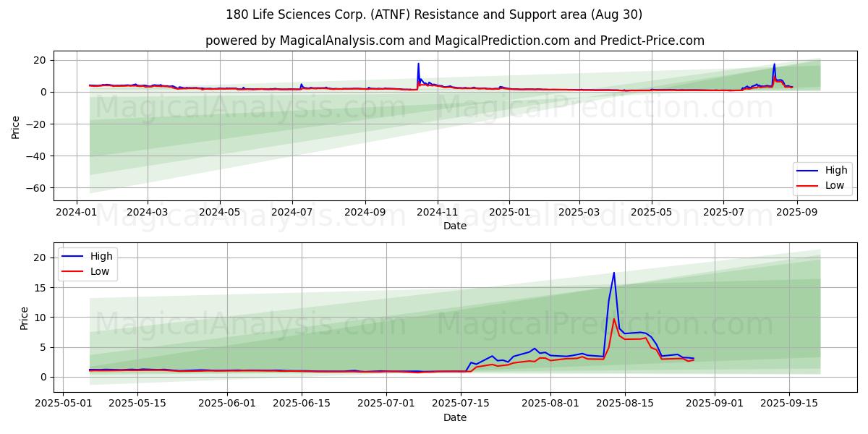Click 'High' in the upper chart legend

[x=836, y=171]
